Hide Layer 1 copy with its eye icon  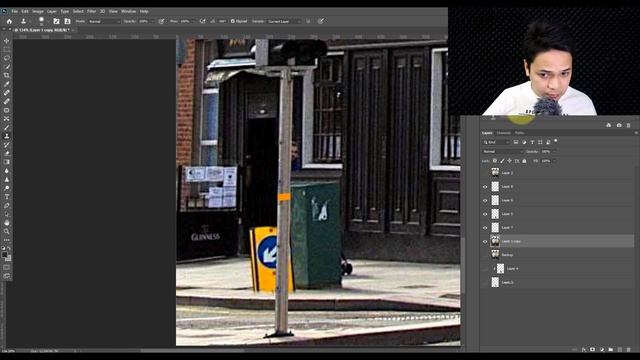pyautogui.click(x=485, y=242)
